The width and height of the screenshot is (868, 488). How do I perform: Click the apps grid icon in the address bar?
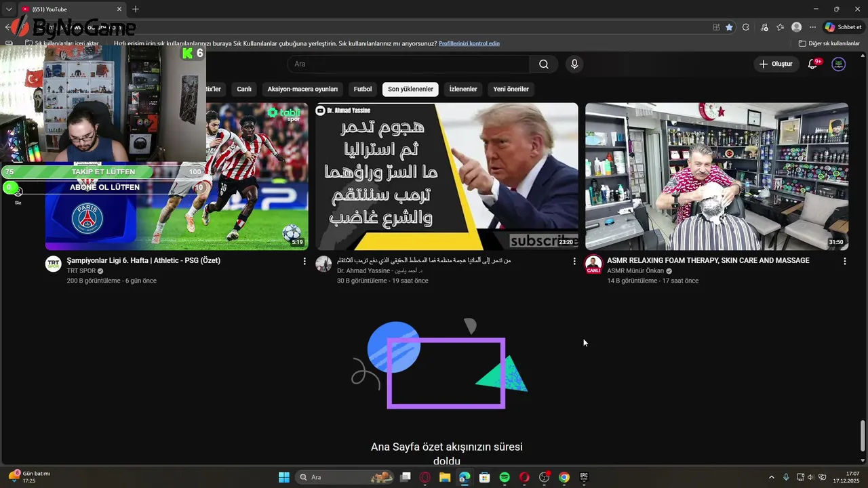tap(716, 27)
